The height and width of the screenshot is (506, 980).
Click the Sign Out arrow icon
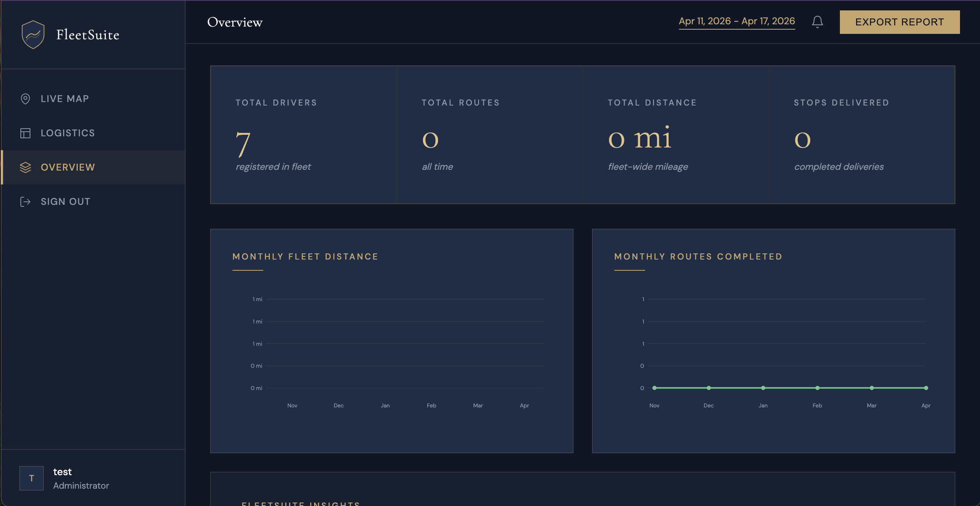25,201
